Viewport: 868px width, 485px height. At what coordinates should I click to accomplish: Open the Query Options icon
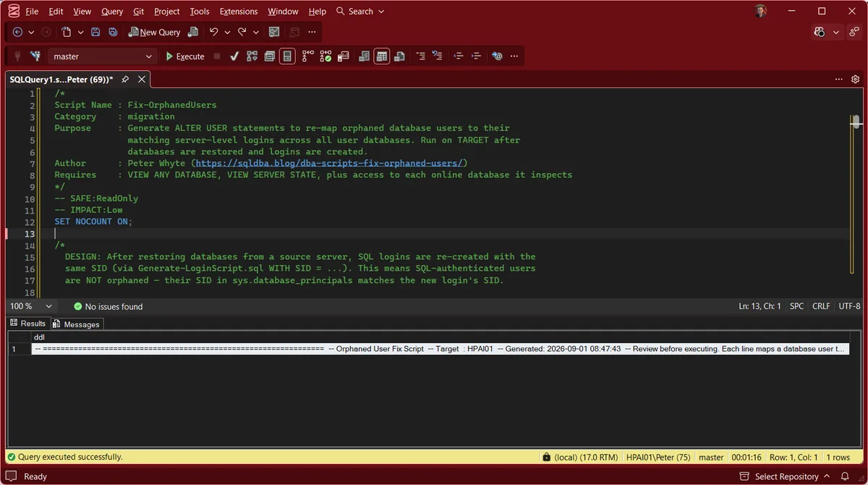click(270, 56)
